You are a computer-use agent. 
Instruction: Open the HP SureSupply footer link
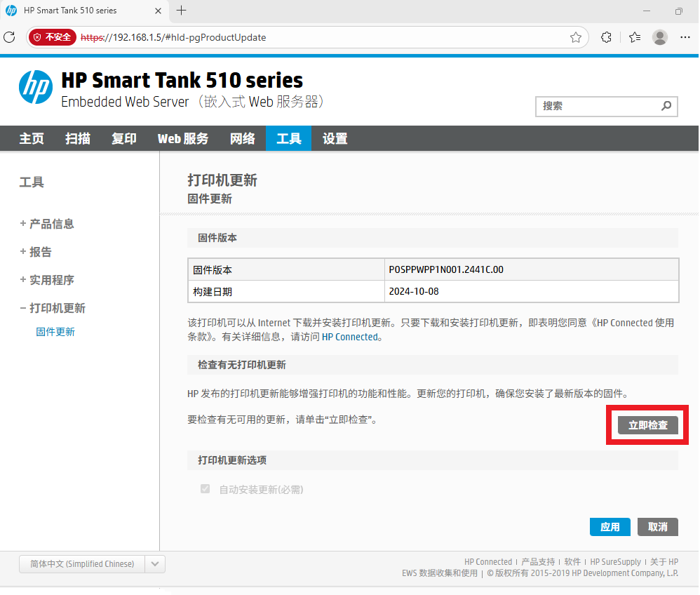(x=615, y=562)
